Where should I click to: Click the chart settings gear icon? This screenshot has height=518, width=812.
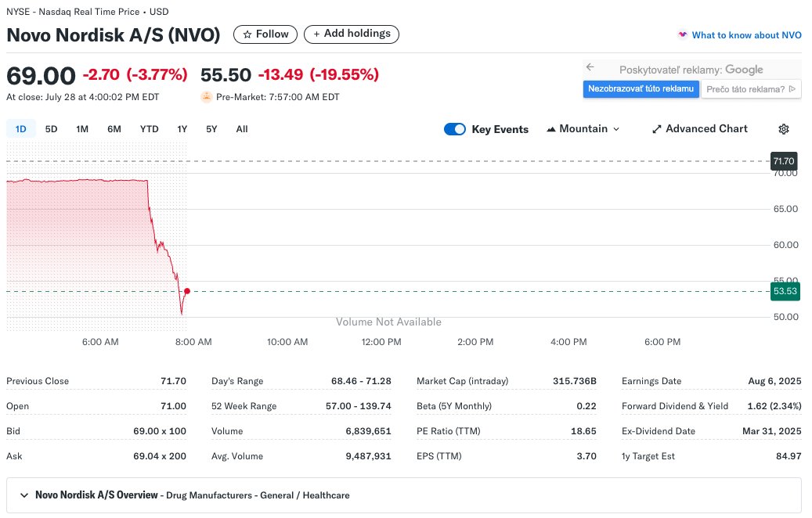tap(784, 129)
